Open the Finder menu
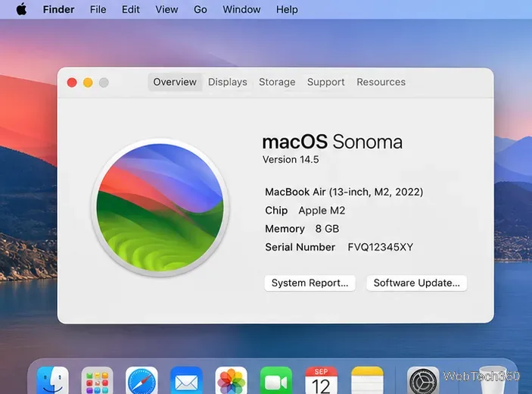Image resolution: width=532 pixels, height=394 pixels. click(x=58, y=10)
